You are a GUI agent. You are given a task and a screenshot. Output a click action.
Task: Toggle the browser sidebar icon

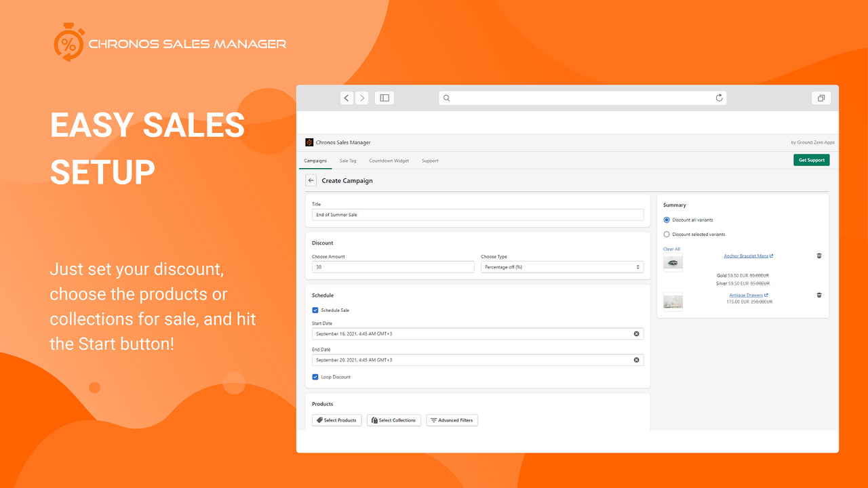tap(384, 98)
